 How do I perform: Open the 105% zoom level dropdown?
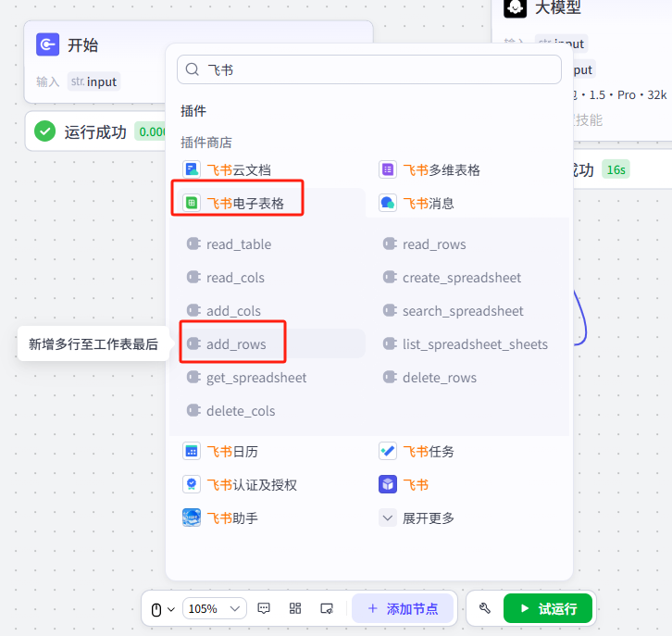pos(215,608)
